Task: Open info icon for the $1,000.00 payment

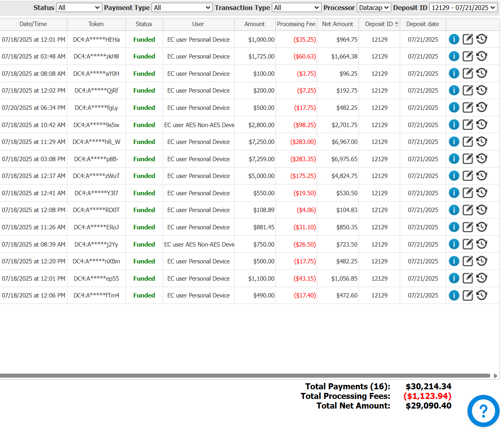Action: click(453, 39)
